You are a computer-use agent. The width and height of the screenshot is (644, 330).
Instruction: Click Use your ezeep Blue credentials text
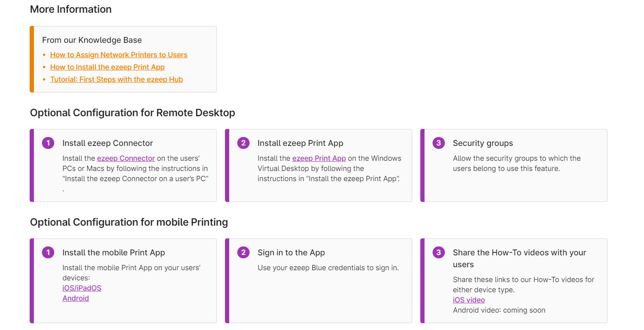pyautogui.click(x=328, y=268)
